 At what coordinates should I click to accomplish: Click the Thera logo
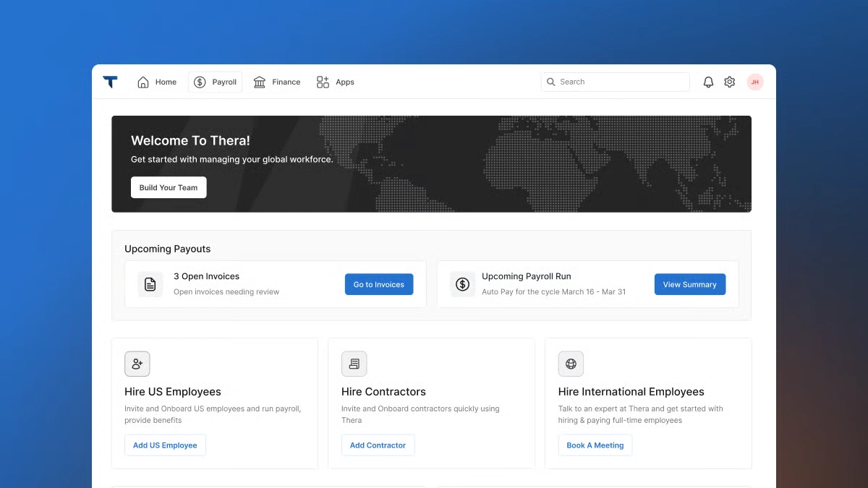click(x=110, y=82)
